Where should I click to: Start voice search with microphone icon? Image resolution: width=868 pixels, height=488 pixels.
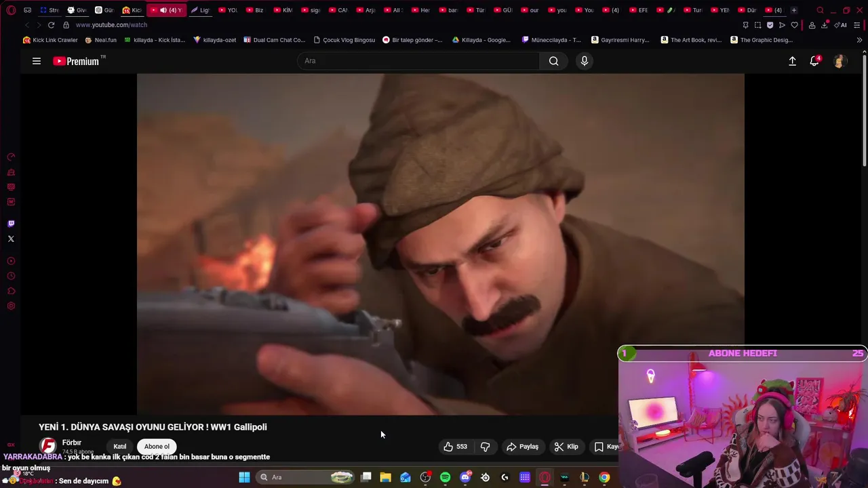(585, 61)
